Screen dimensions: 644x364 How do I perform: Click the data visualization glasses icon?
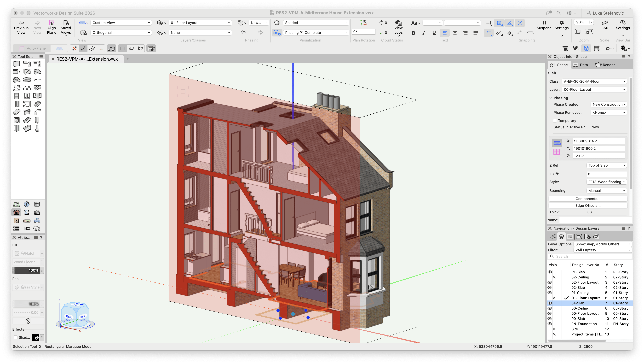tap(277, 33)
